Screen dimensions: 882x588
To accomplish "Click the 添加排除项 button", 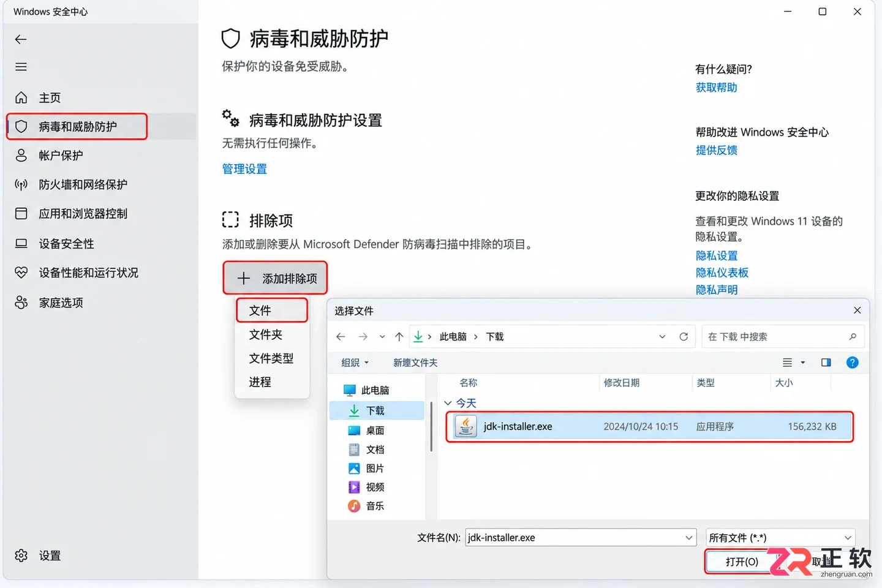I will (x=275, y=279).
